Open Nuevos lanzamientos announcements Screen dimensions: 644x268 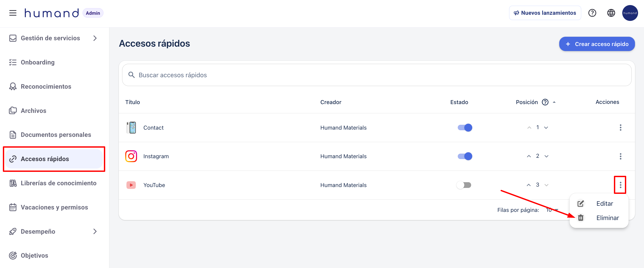pos(545,13)
